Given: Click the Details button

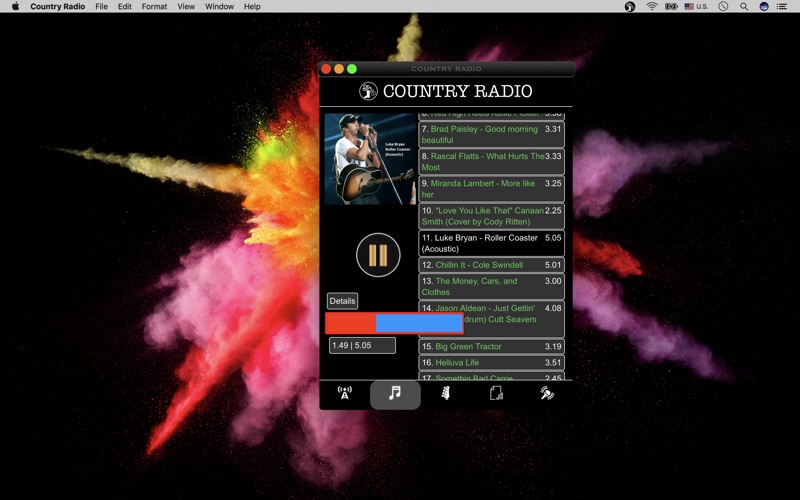Looking at the screenshot, I should click(x=342, y=301).
